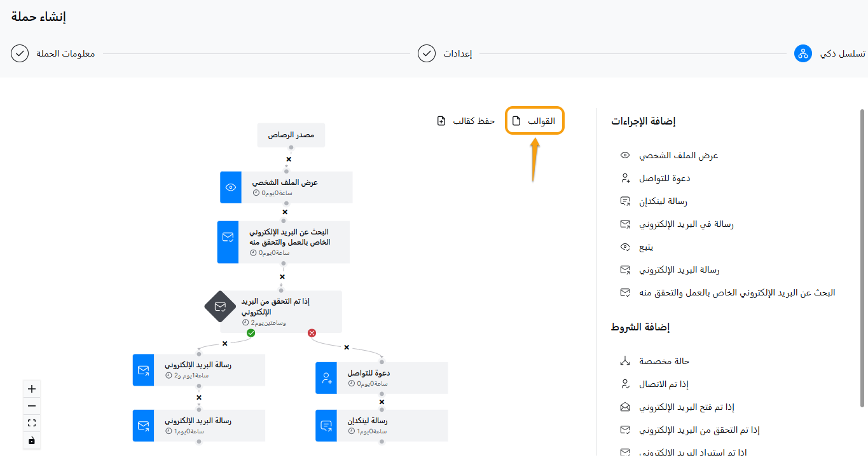Screen dimensions: 868x474
Task: Click the fit view fullscreen icon
Action: pyautogui.click(x=32, y=423)
